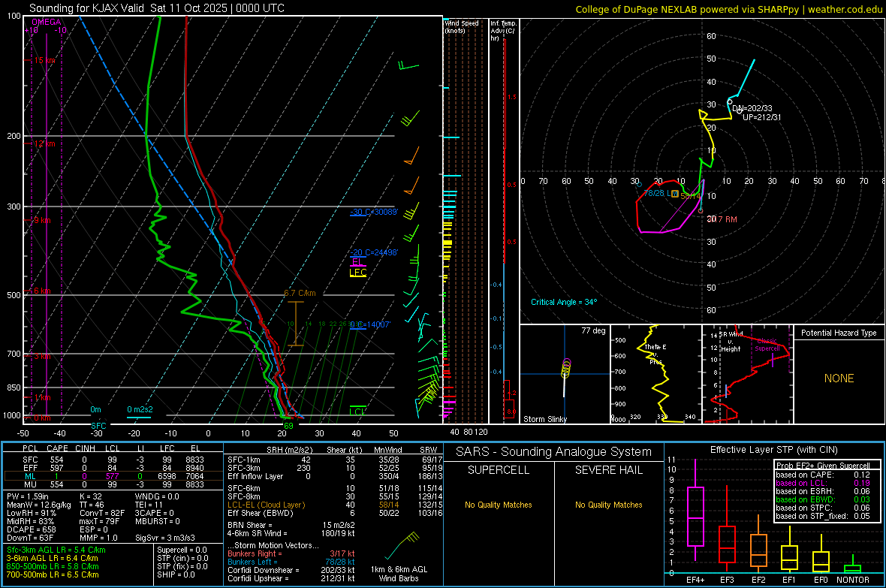Click the 'Theta-E v. Pres' plot label

pyautogui.click(x=655, y=354)
